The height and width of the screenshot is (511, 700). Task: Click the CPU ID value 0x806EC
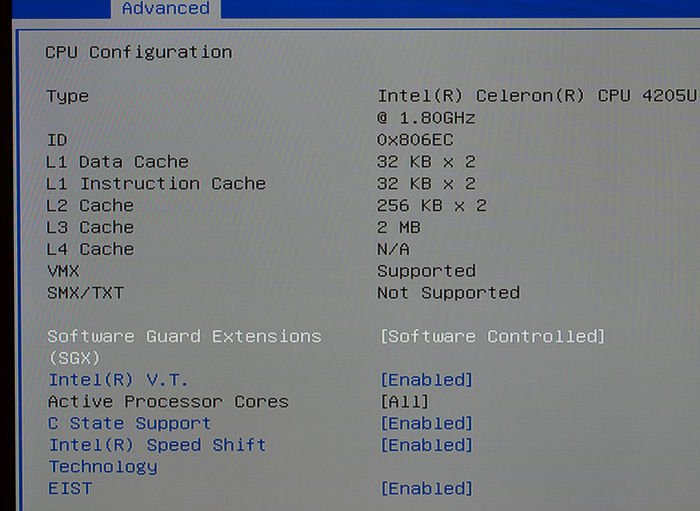[x=417, y=140]
